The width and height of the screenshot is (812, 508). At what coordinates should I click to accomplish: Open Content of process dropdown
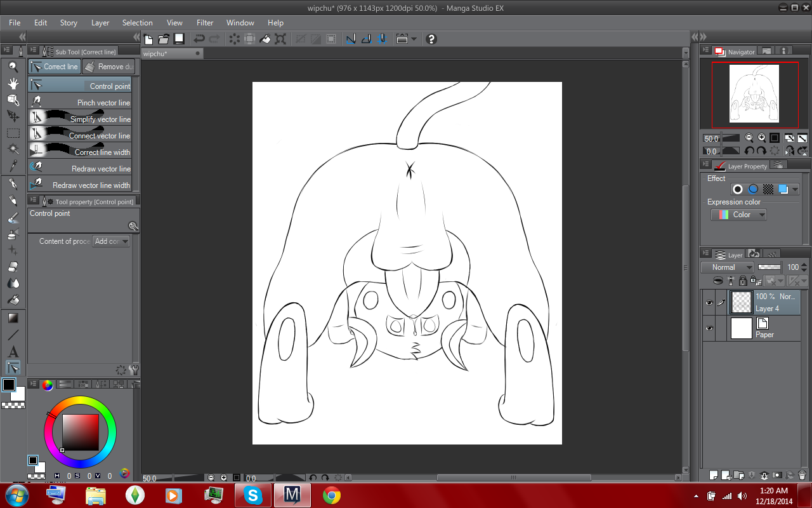(x=112, y=241)
